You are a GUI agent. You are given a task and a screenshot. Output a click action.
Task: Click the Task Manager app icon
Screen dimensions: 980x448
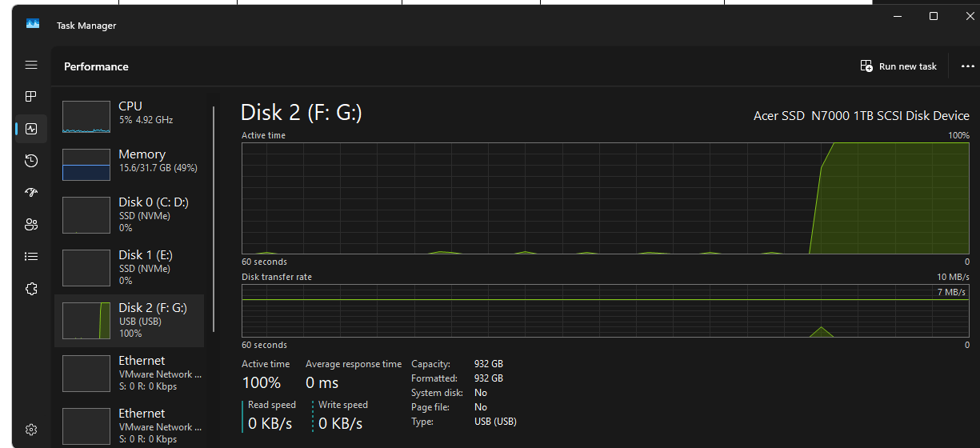[x=33, y=24]
